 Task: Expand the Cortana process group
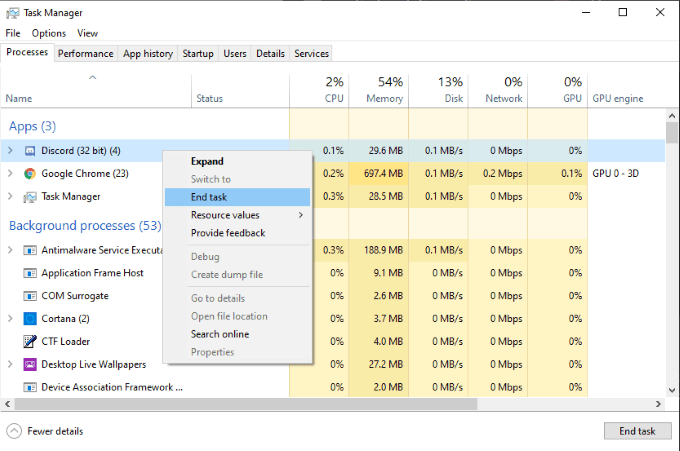click(10, 319)
